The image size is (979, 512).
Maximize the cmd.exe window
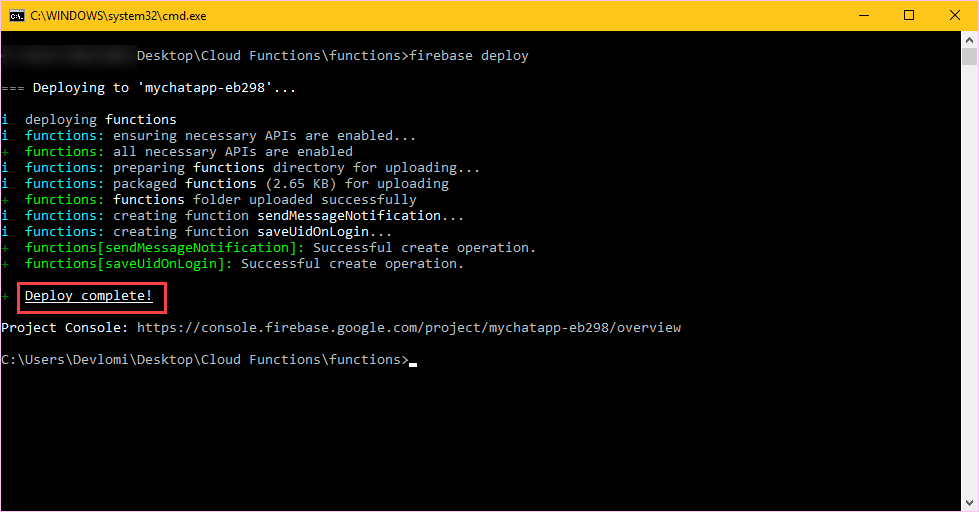click(x=909, y=16)
